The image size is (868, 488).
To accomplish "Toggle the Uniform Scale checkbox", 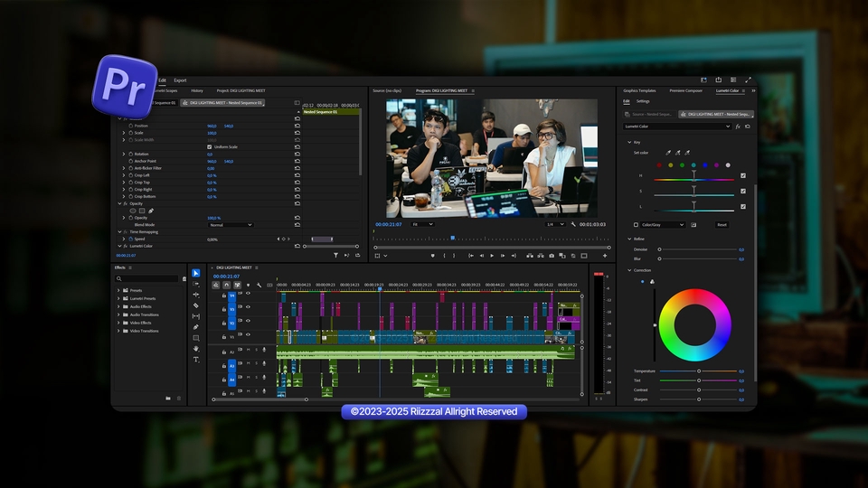I will [209, 146].
